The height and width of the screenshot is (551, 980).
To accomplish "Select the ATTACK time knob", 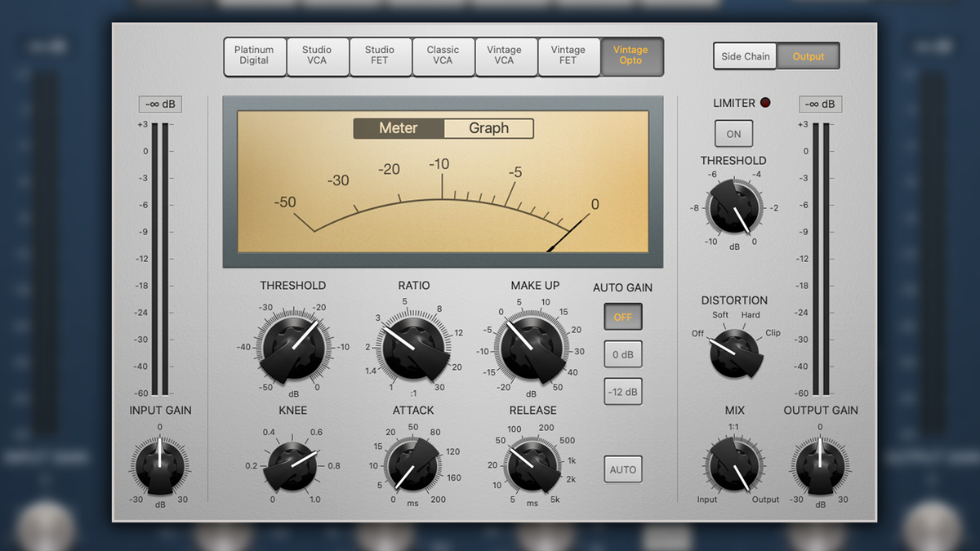I will coord(412,467).
